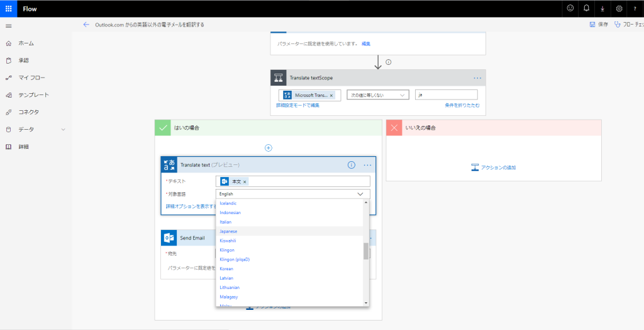Viewport: 644px width, 330px height.
Task: Click the Translate textScope condition icon
Action: pos(279,77)
